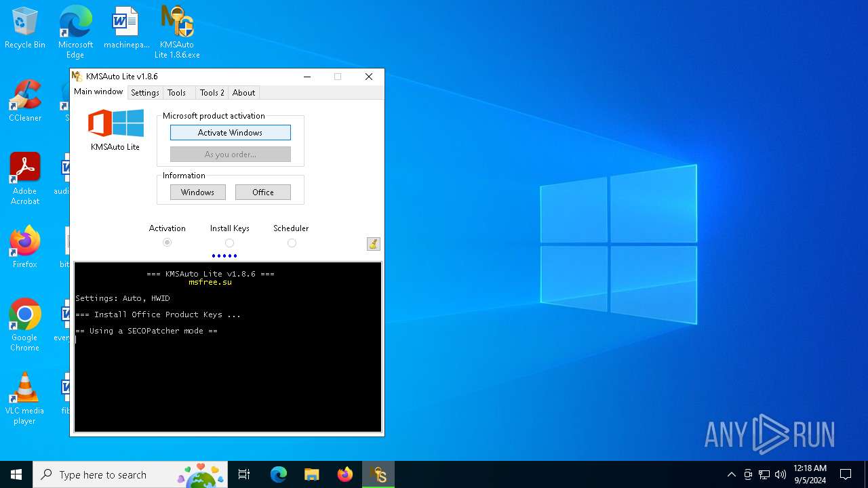
Task: Open CCleaner desktop shortcut
Action: pyautogui.click(x=25, y=102)
